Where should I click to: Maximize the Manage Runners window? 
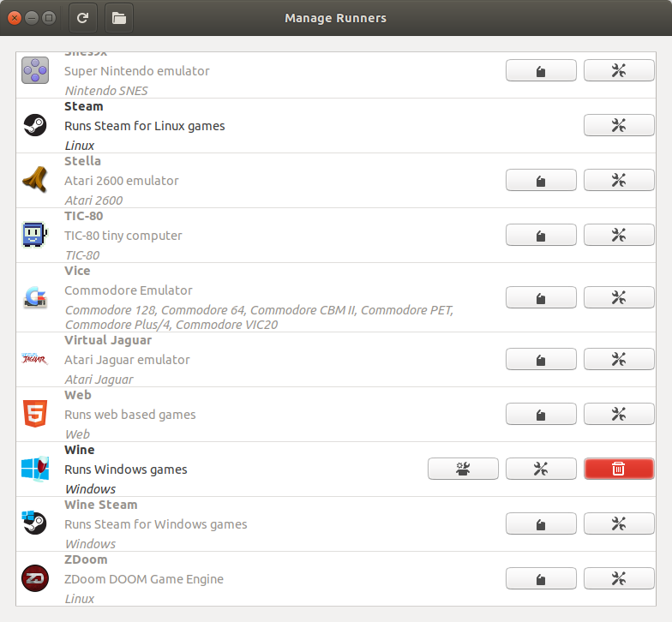[x=49, y=18]
